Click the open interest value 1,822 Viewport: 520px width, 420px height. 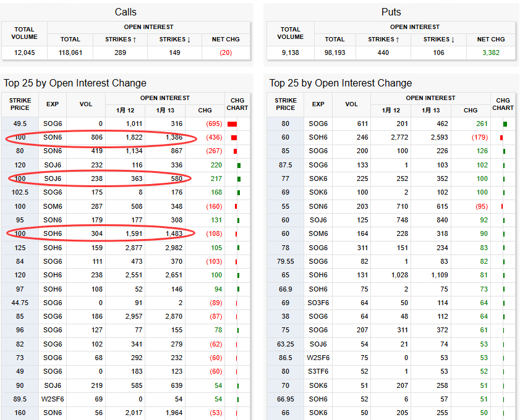[134, 138]
